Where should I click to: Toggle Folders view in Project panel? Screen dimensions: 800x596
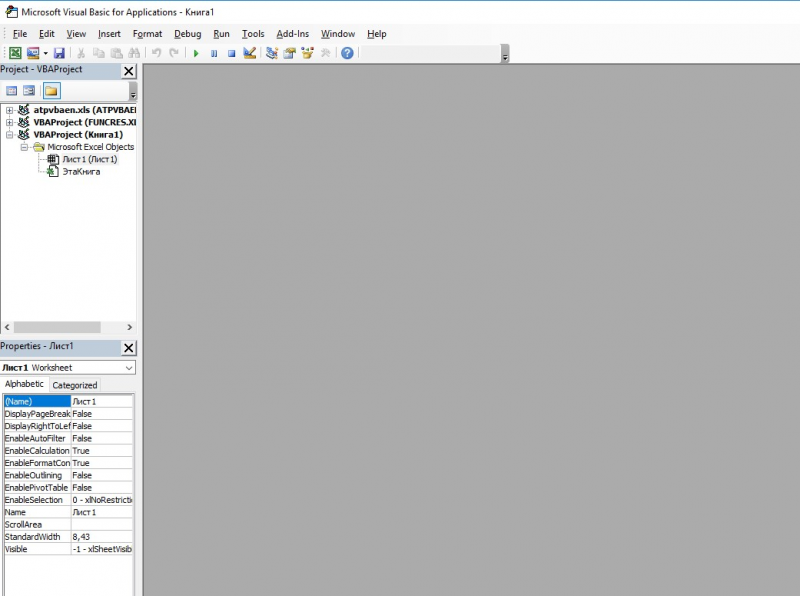click(x=51, y=91)
